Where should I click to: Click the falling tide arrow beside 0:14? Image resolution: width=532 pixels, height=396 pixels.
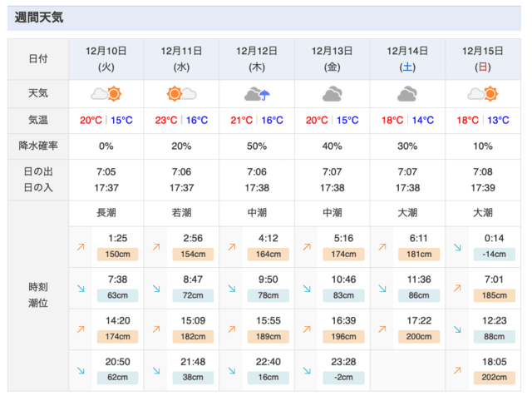[x=457, y=247]
